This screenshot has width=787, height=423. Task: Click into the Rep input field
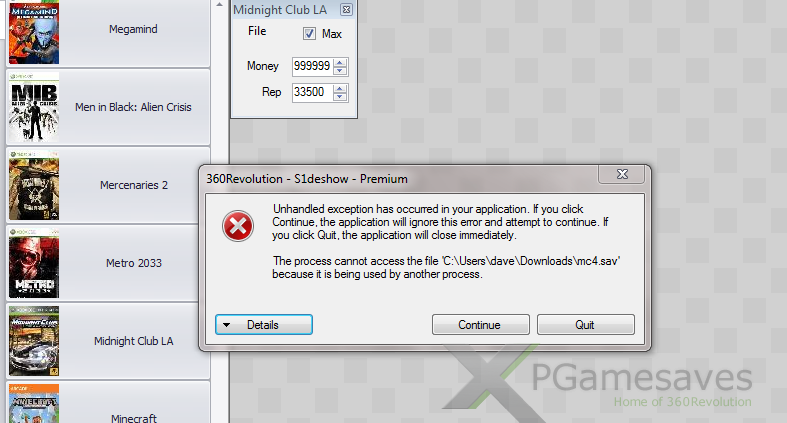(313, 92)
